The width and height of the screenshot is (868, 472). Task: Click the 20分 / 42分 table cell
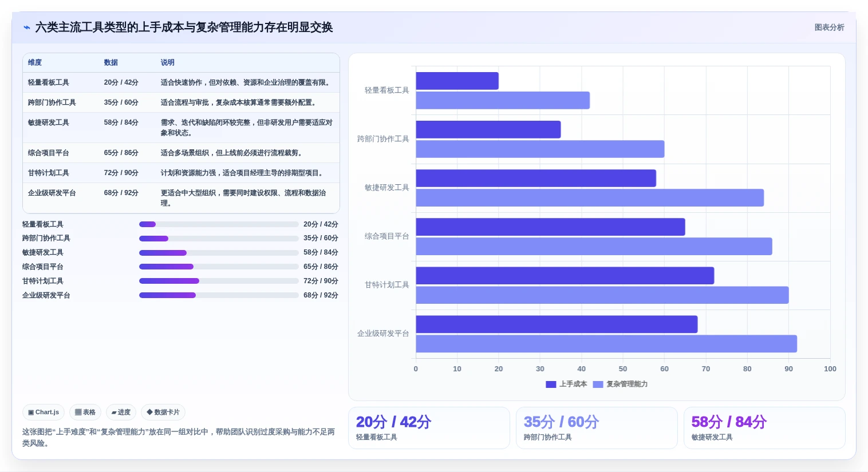121,82
